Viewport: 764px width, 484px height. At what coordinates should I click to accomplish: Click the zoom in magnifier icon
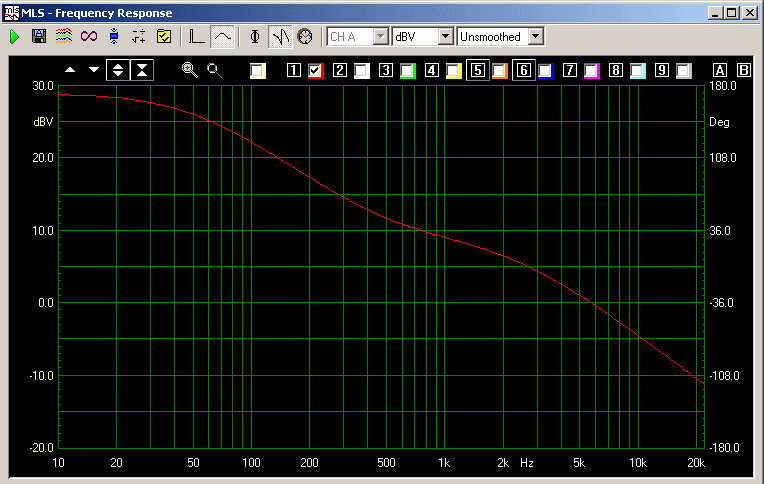point(189,70)
